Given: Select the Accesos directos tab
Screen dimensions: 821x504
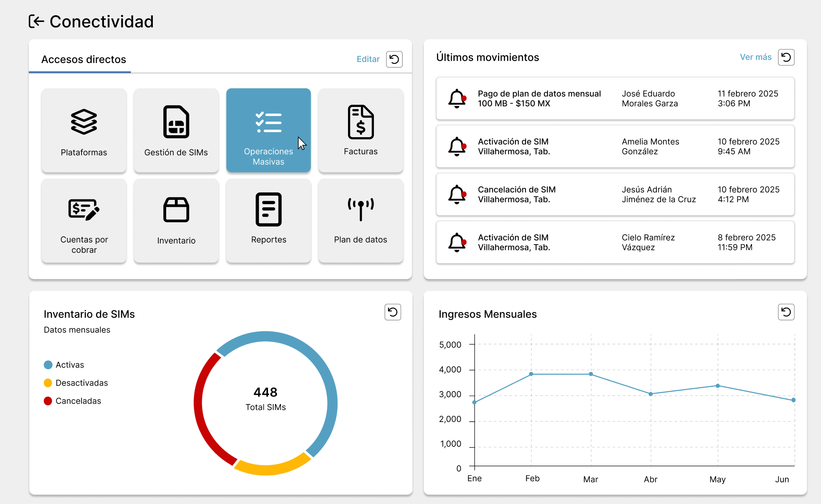Looking at the screenshot, I should [x=83, y=60].
